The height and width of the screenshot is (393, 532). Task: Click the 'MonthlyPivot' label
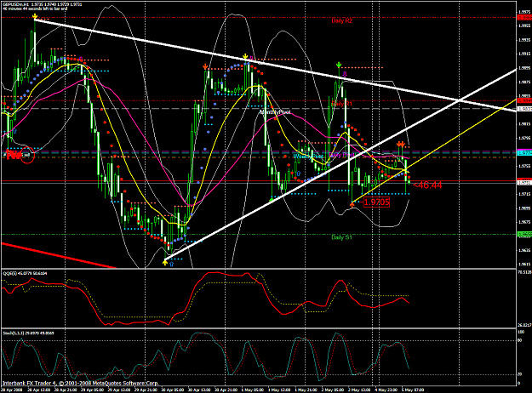point(275,112)
